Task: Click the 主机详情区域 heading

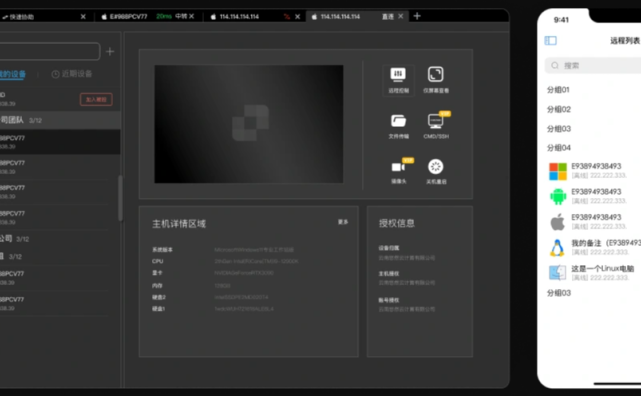Action: (179, 224)
